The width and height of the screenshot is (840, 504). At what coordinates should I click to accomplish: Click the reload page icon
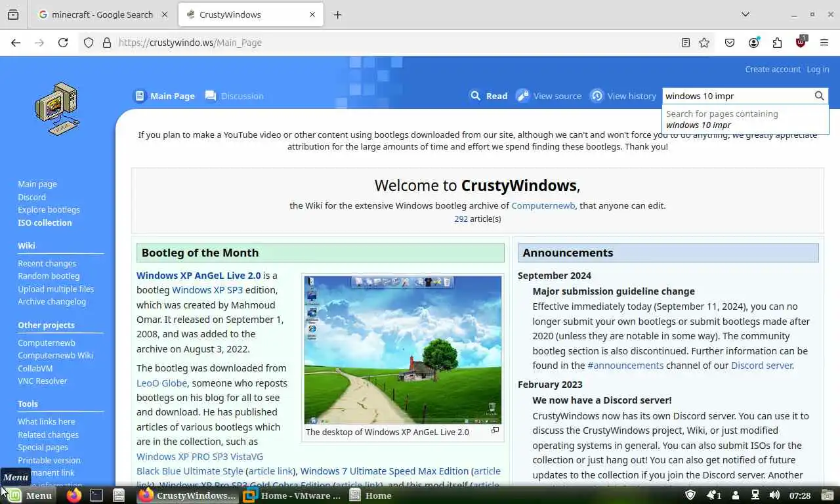tap(63, 43)
